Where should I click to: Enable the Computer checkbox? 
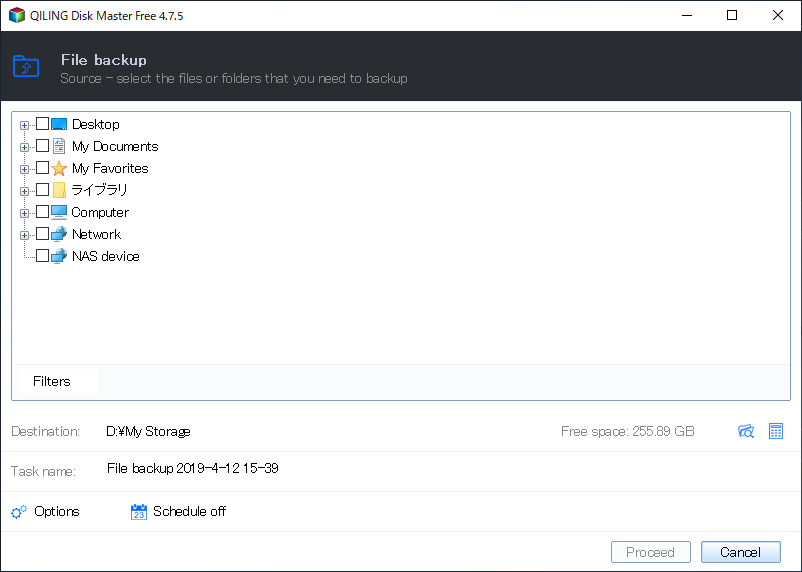(42, 212)
